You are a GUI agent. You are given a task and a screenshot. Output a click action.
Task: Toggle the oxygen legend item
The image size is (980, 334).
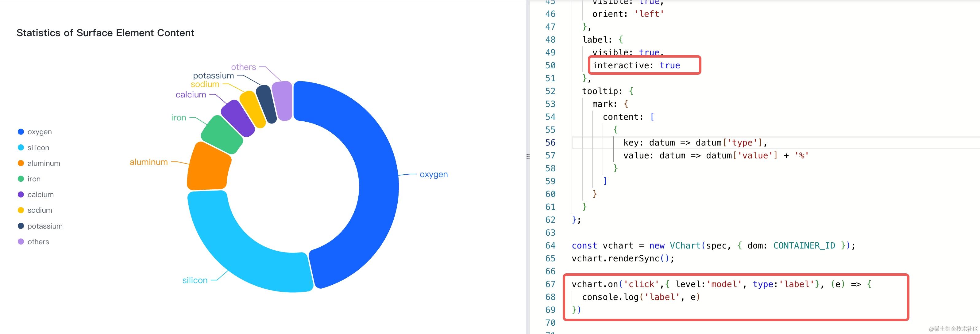[x=39, y=132]
